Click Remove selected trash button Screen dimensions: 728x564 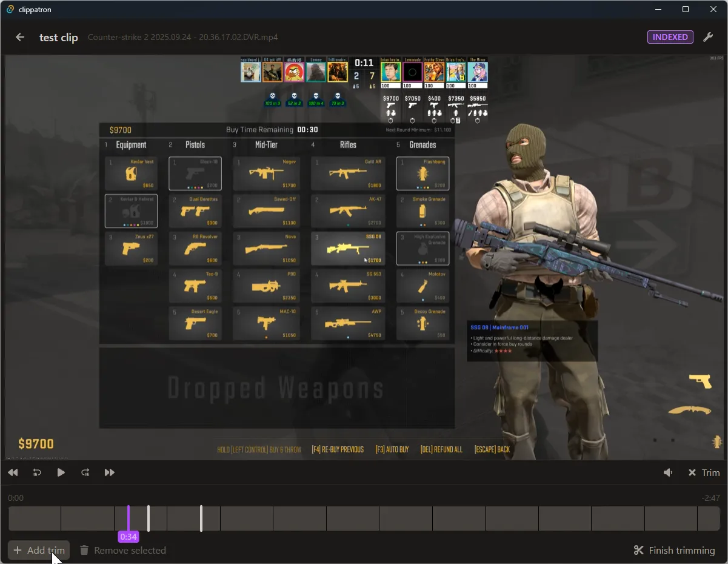point(123,550)
